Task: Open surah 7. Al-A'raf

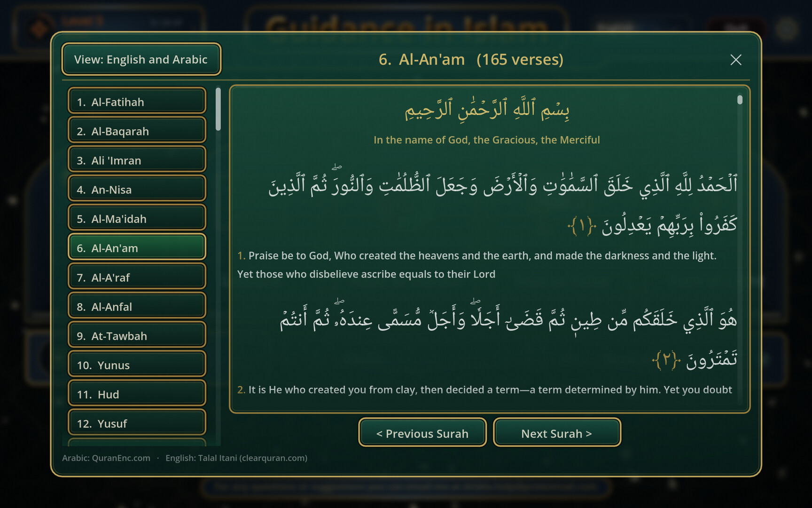Action: coord(137,277)
